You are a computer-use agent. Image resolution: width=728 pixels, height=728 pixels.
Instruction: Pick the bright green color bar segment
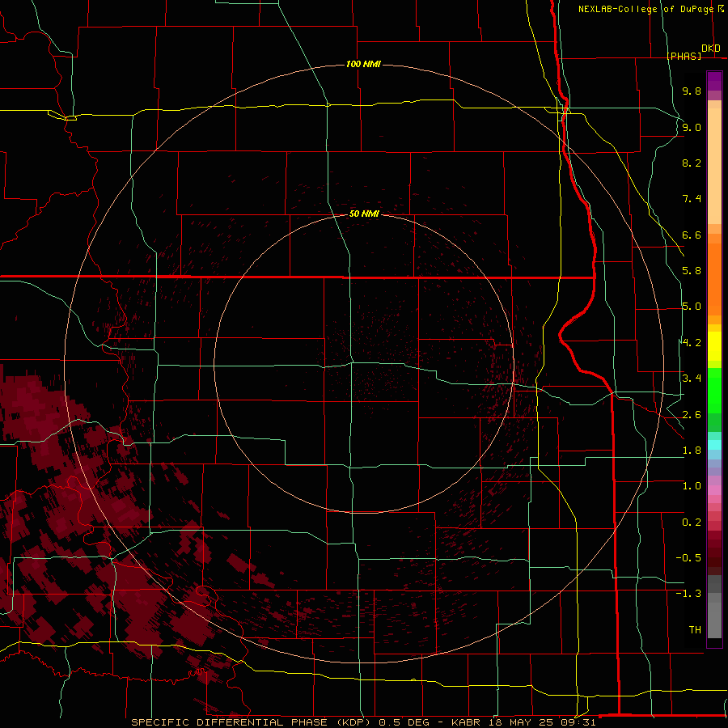tap(714, 390)
